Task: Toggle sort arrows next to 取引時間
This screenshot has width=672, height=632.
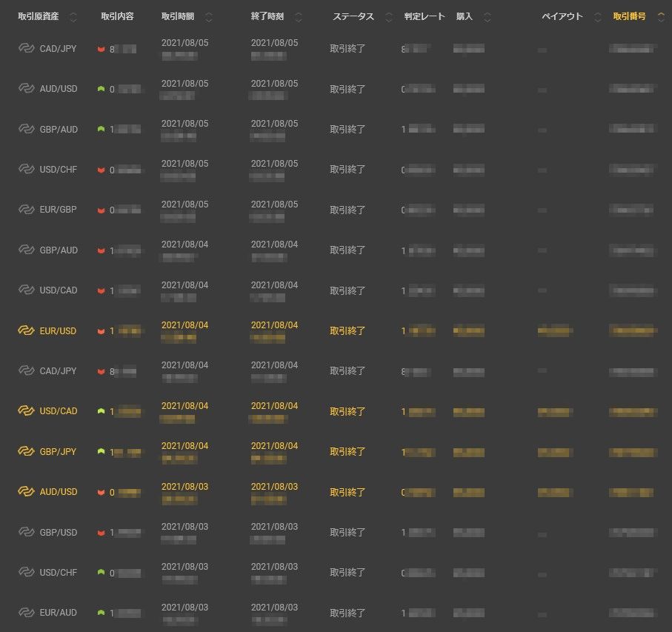Action: pyautogui.click(x=208, y=17)
